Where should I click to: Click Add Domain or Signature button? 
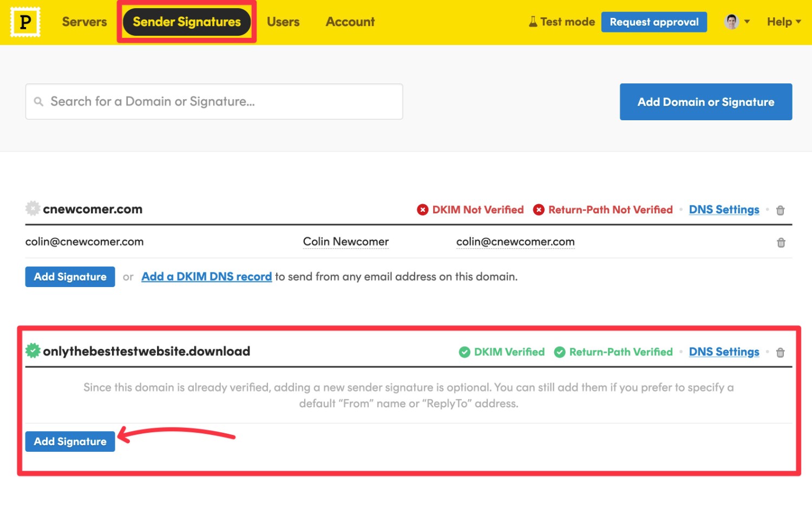tap(706, 102)
